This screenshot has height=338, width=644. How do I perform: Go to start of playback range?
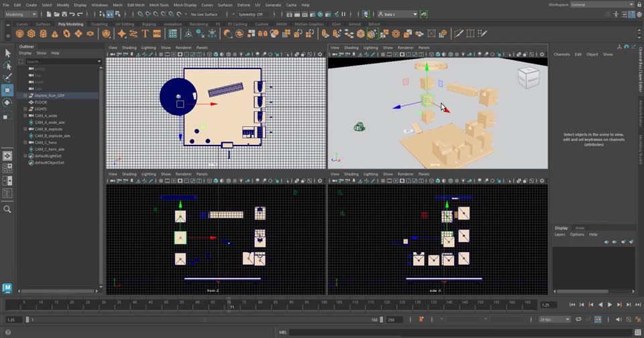point(572,304)
